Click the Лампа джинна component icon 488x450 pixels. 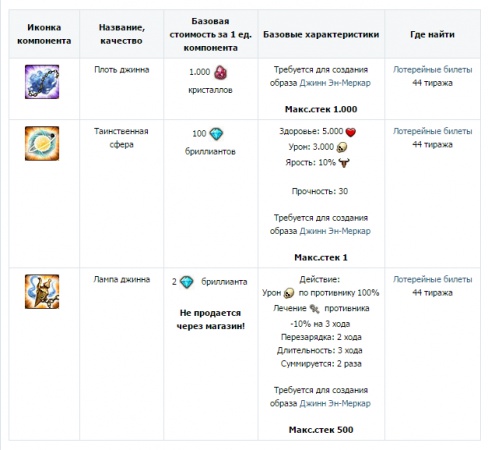(42, 292)
